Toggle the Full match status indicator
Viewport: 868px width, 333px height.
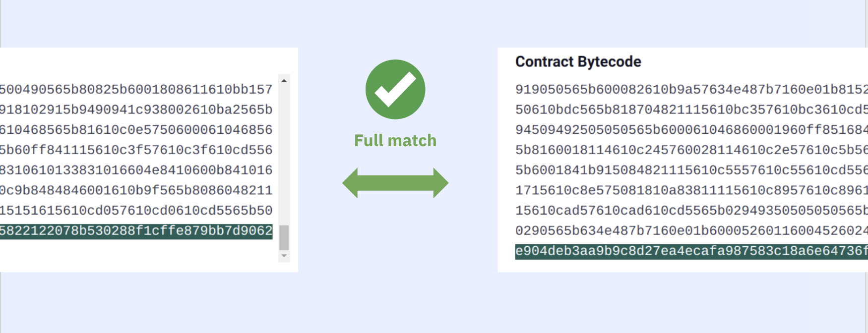pyautogui.click(x=395, y=140)
